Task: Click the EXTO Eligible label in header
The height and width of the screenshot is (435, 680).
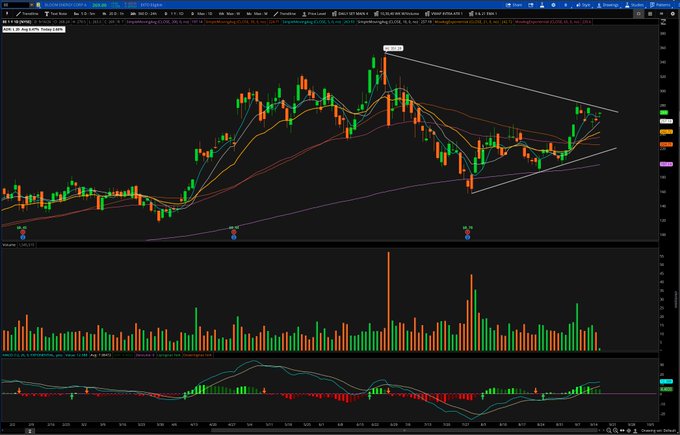Action: [151, 5]
